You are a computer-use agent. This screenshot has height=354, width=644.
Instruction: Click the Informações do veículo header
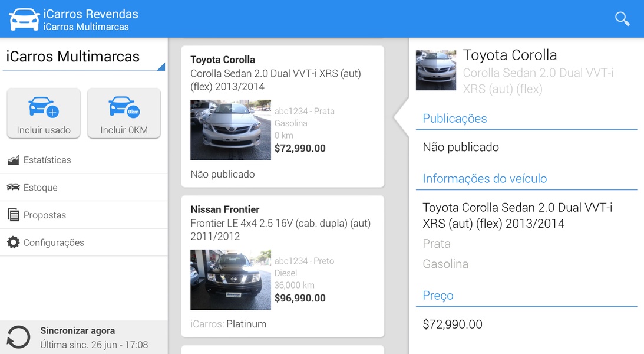(485, 178)
